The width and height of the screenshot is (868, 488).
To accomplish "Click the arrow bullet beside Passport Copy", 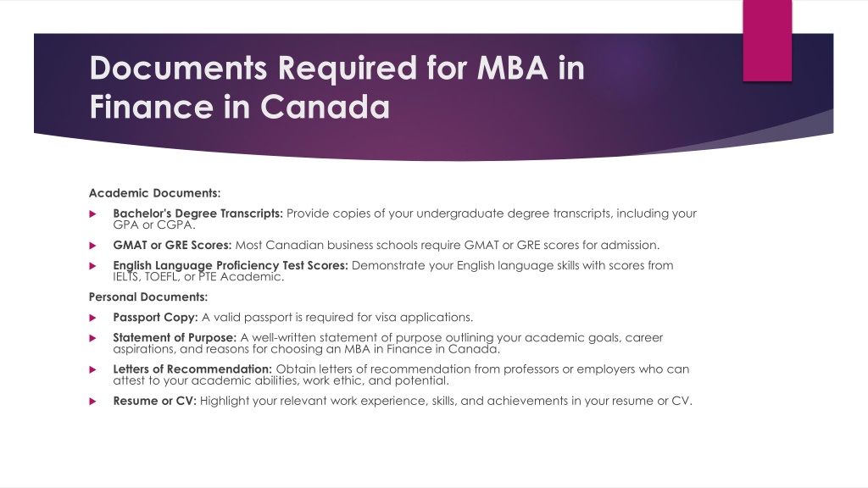I will point(92,318).
